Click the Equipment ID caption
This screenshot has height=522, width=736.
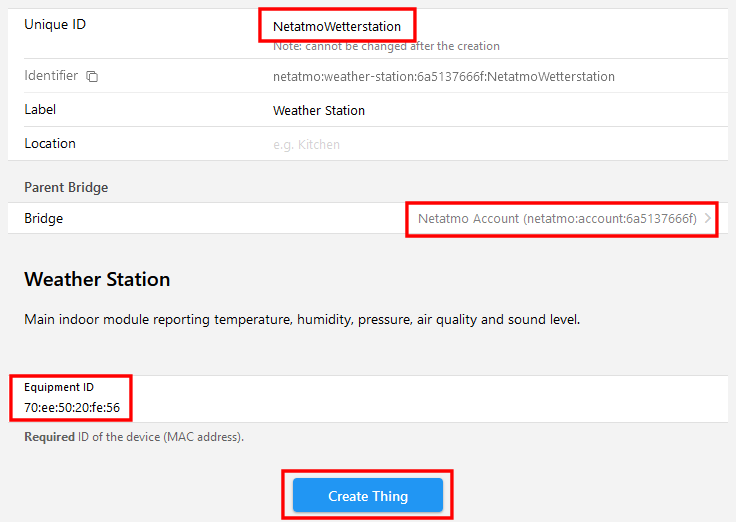(59, 387)
